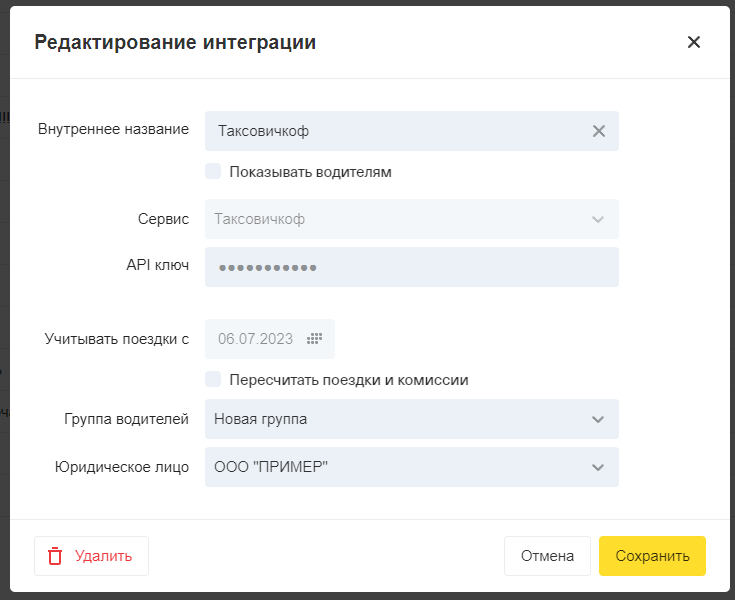Click the Пересчитать поездки и комиссии label text
Screen dimensions: 735x600
tap(348, 380)
